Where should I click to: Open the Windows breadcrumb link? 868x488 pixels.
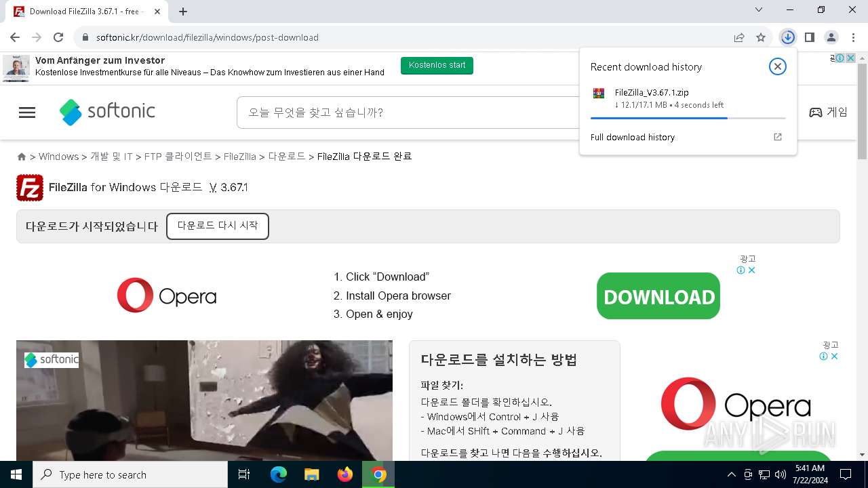(58, 157)
